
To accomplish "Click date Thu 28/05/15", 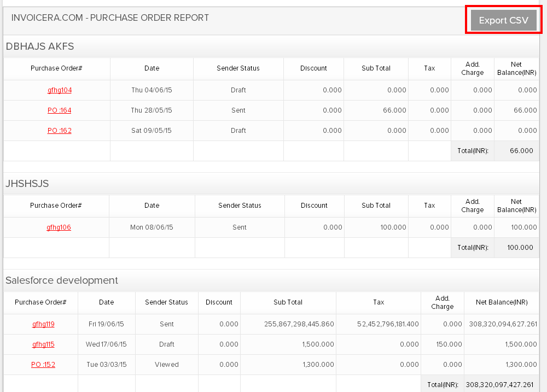I will 152,110.
